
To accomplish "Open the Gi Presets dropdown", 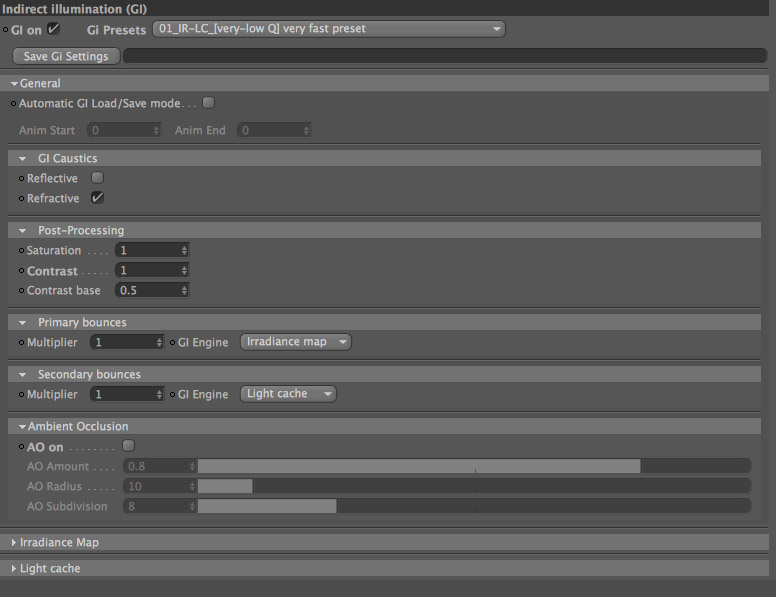I will 329,29.
